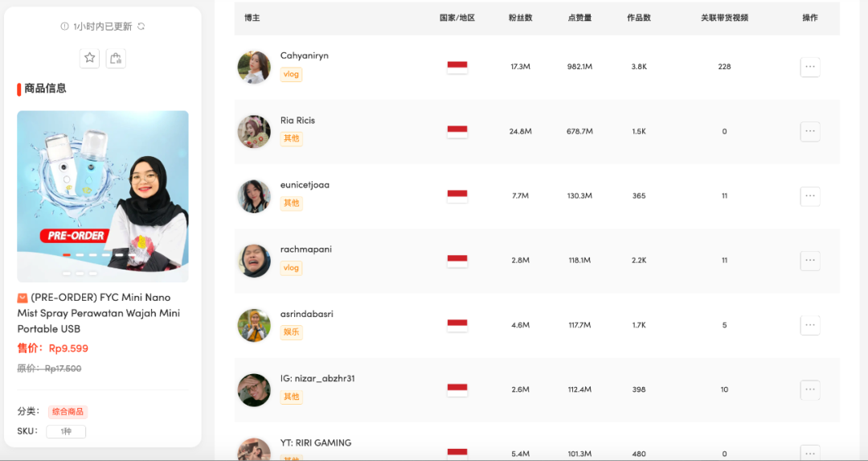Open the more options for eunicetjoaa
This screenshot has height=461, width=868.
click(810, 196)
